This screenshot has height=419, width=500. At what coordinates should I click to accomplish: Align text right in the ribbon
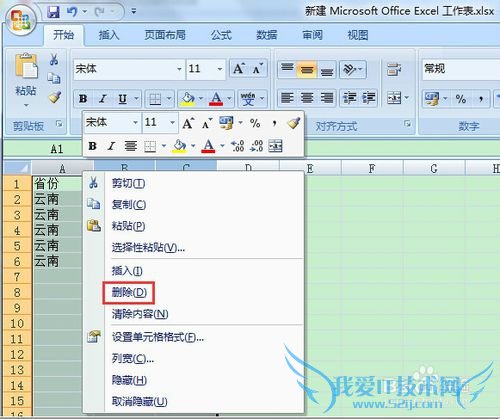tap(327, 98)
